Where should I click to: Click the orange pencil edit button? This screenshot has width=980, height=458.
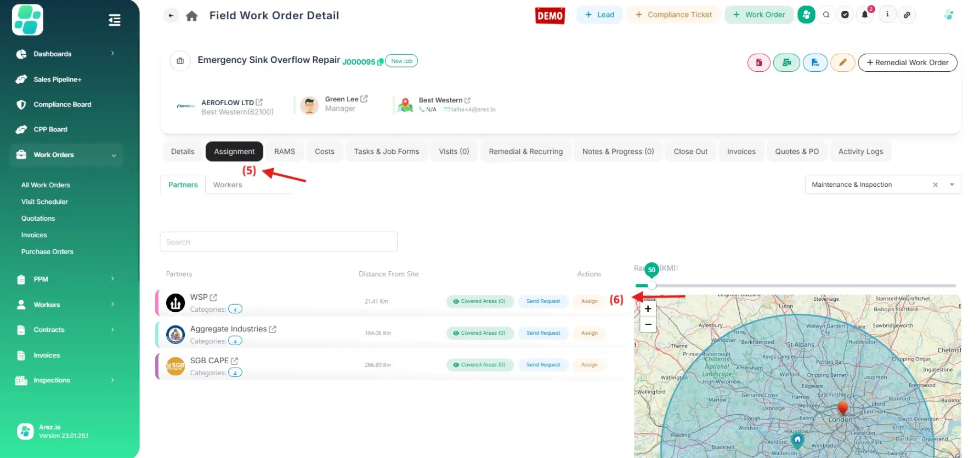843,62
